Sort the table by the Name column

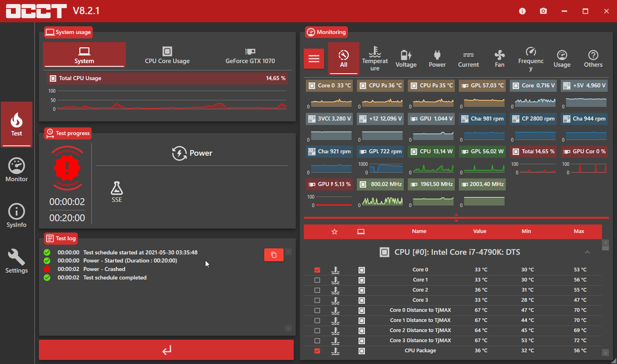419,231
